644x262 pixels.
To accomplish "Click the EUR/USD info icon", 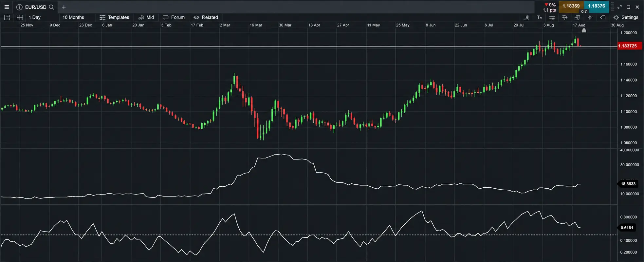I will click(19, 7).
